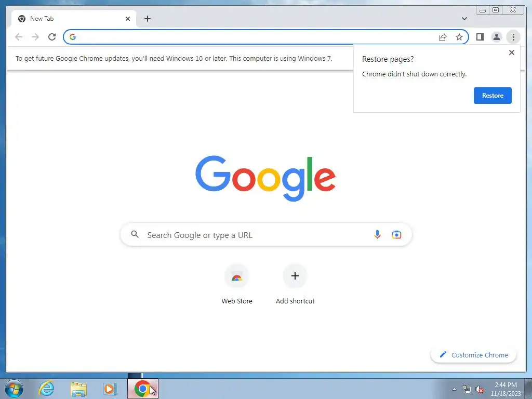Viewport: 532px width, 399px height.
Task: Click Customize Chrome button
Action: (473, 355)
